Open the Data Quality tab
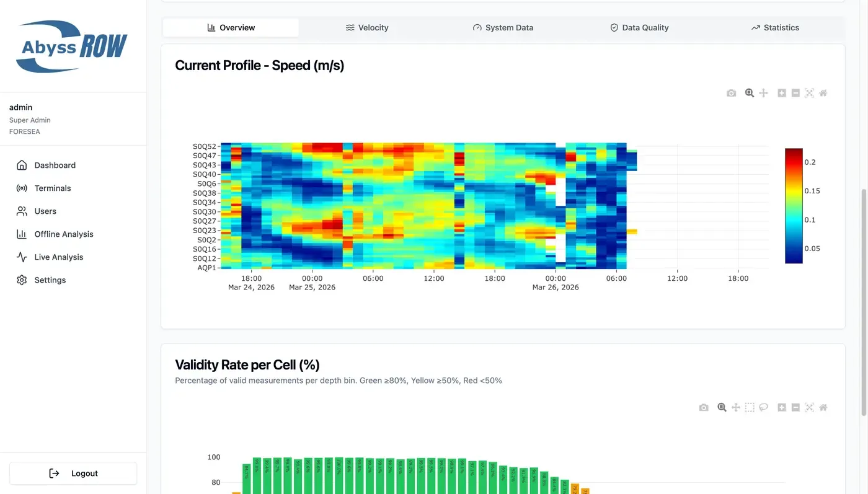Image resolution: width=868 pixels, height=494 pixels. pyautogui.click(x=639, y=27)
